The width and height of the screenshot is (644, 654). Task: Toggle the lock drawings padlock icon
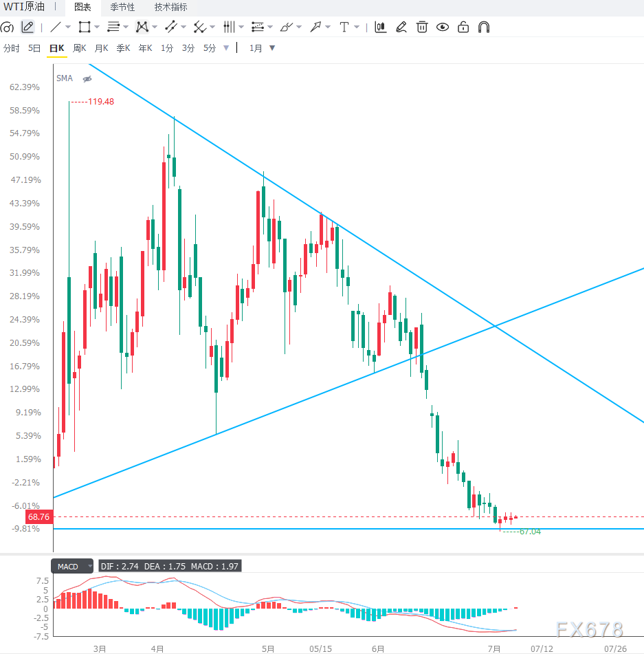click(463, 27)
